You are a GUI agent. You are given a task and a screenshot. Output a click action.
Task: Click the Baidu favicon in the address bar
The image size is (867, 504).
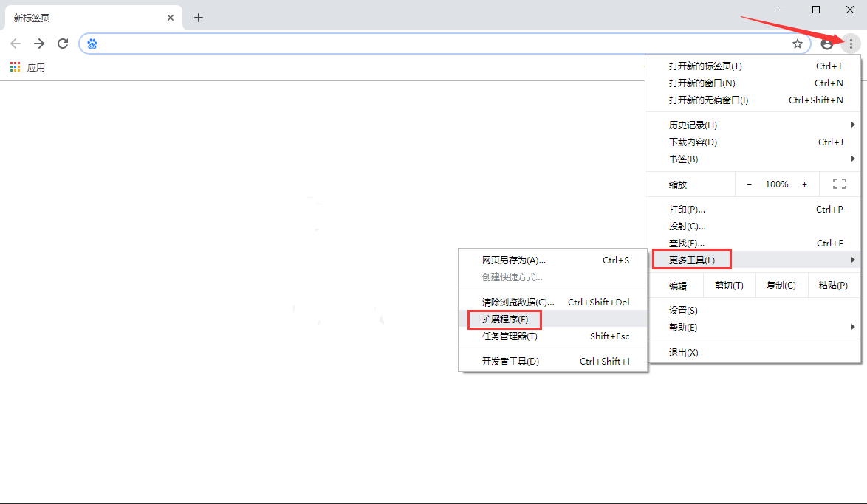tap(92, 44)
